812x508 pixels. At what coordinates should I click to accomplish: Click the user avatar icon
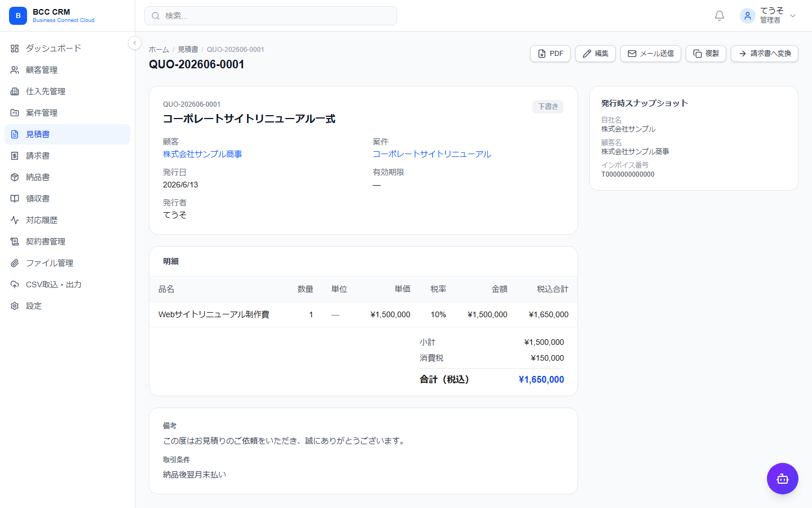point(748,16)
